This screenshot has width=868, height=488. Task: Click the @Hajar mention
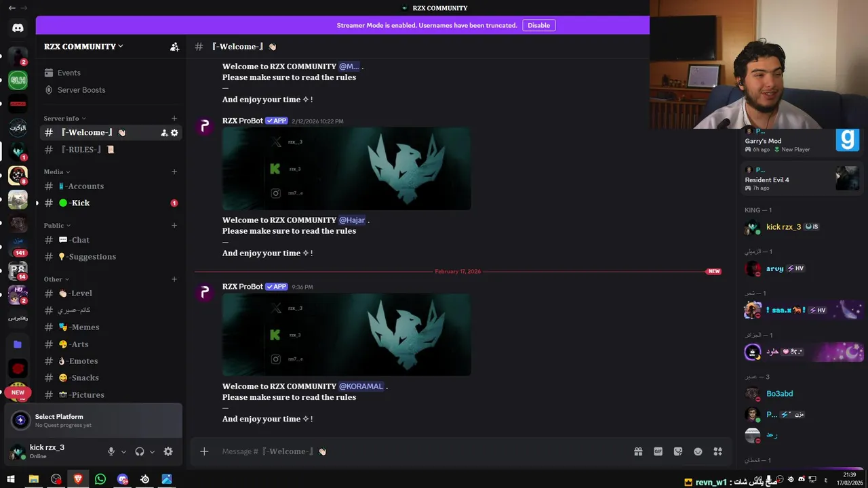352,220
